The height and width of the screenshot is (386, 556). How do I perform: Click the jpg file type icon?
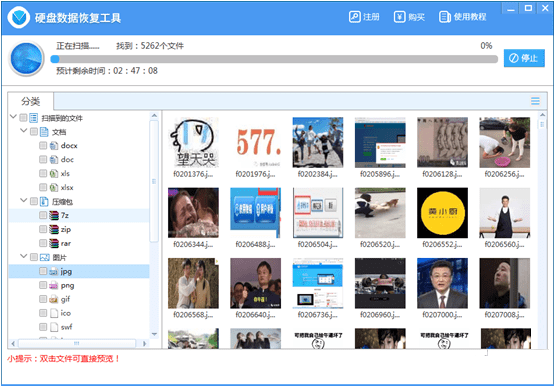tap(54, 272)
